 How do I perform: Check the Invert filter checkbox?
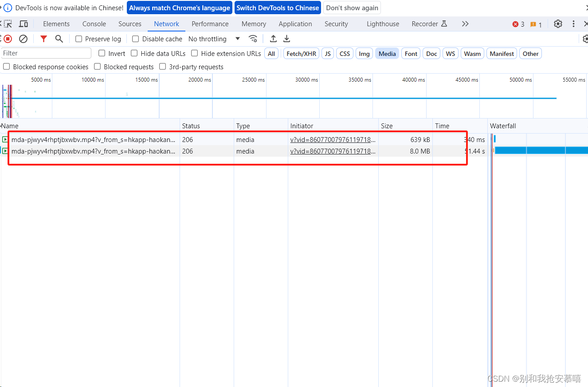102,53
